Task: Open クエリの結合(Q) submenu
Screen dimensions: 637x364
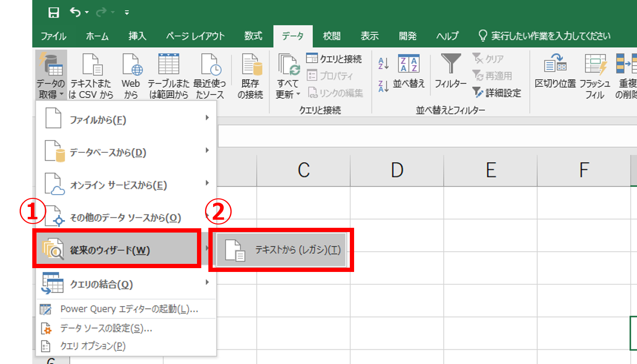Action: point(126,284)
